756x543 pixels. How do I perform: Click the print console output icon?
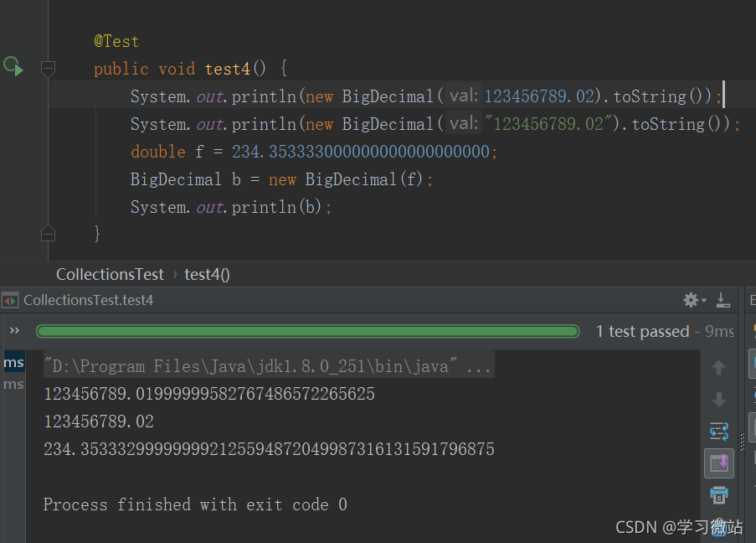point(719,495)
